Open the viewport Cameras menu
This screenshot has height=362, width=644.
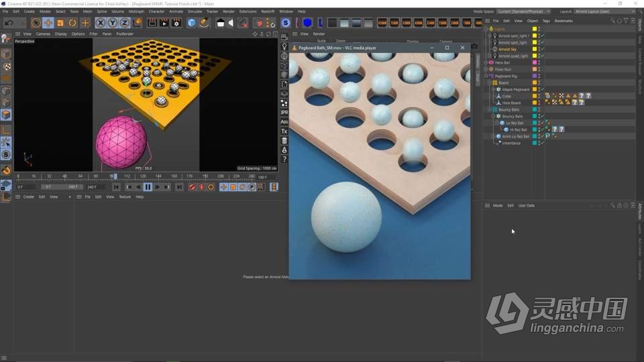click(43, 34)
